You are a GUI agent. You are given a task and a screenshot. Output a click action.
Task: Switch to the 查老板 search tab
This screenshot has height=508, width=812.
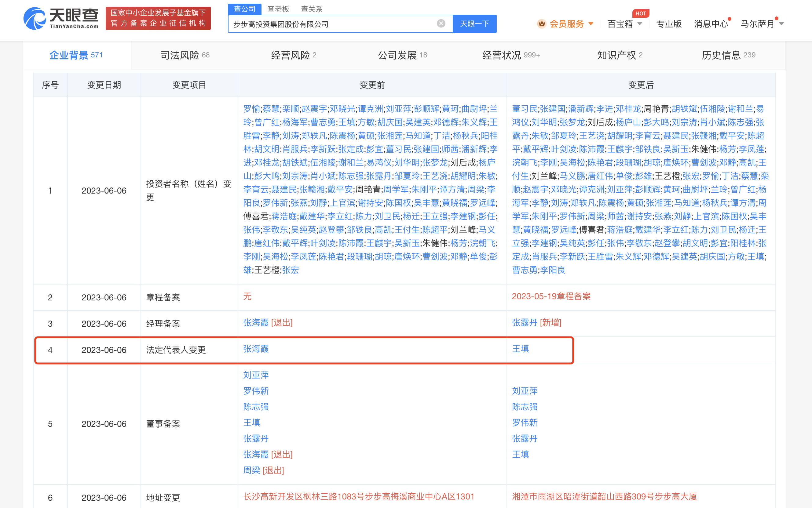(278, 9)
